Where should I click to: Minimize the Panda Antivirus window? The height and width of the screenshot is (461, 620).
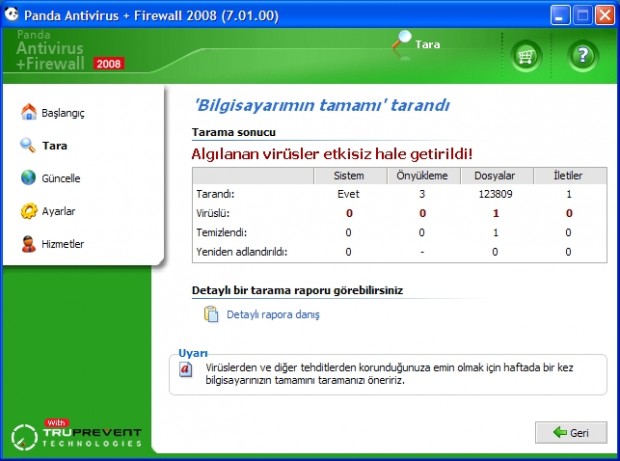(560, 16)
